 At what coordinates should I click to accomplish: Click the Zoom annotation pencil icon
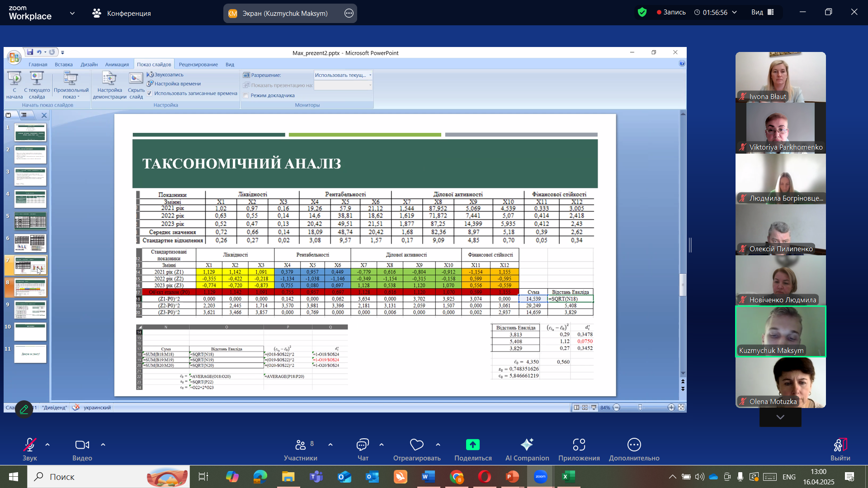24,409
